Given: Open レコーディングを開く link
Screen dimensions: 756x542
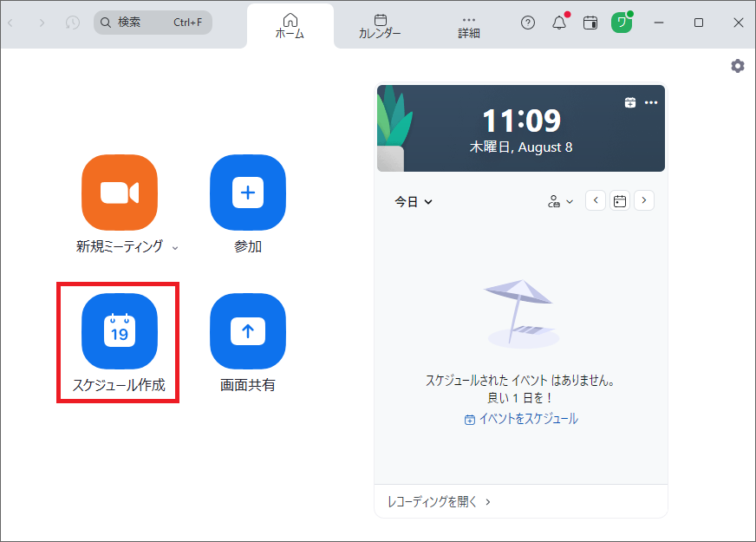Looking at the screenshot, I should pos(439,502).
